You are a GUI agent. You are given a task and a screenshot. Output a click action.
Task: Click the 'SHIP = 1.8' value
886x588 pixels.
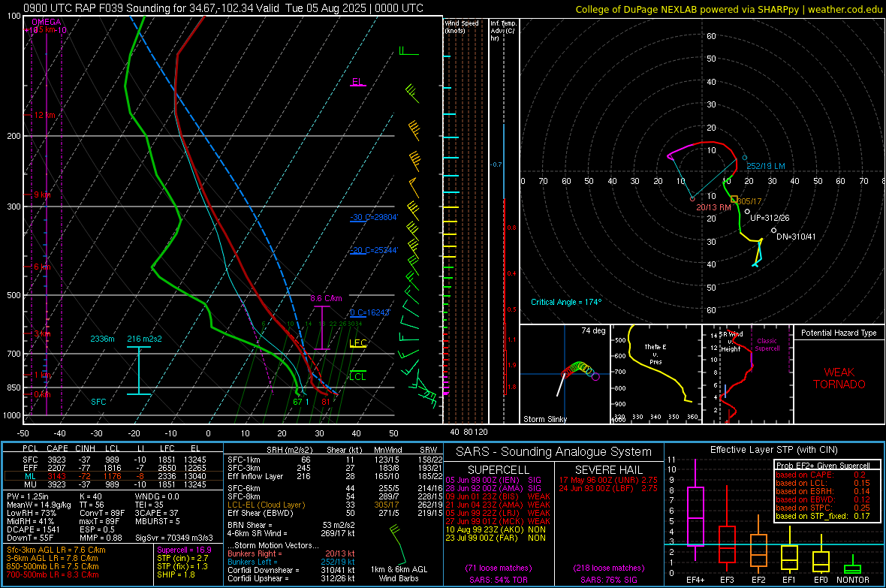coord(176,574)
